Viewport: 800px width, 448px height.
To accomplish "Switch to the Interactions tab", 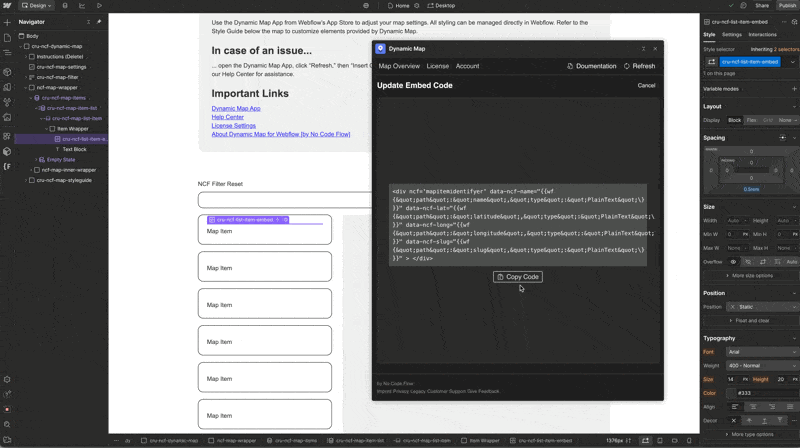I will [x=762, y=35].
